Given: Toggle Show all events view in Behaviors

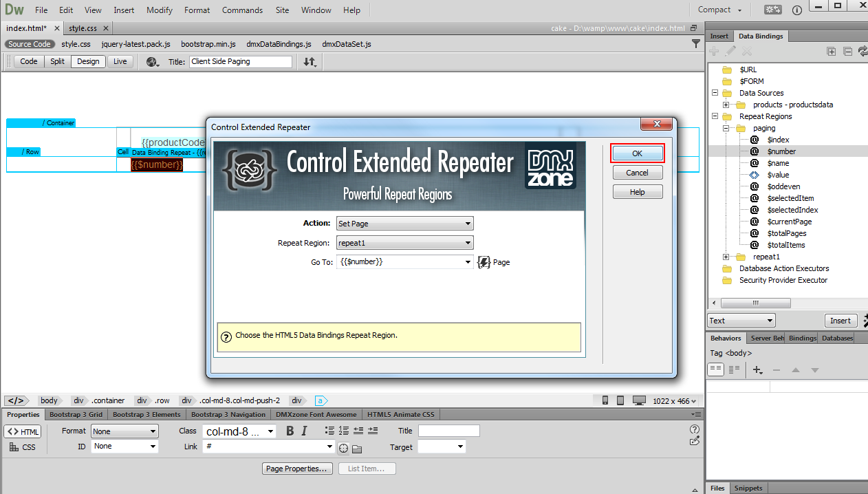Looking at the screenshot, I should pyautogui.click(x=734, y=369).
